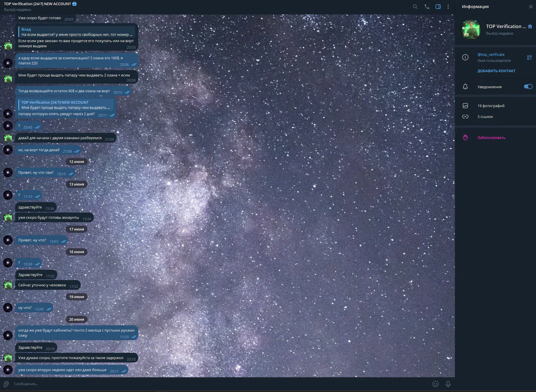Select message 'Здравствуйте' at 17:32
The width and height of the screenshot is (536, 392).
(36, 275)
